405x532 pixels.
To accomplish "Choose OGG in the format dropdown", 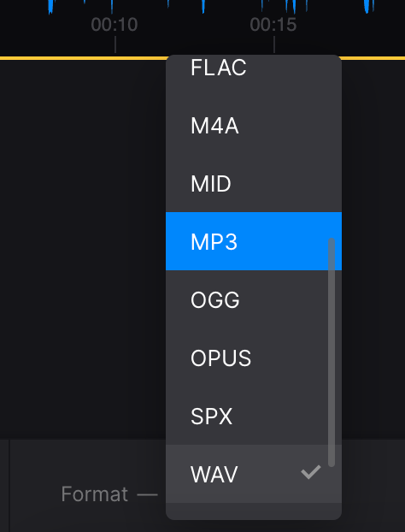I will (x=254, y=299).
